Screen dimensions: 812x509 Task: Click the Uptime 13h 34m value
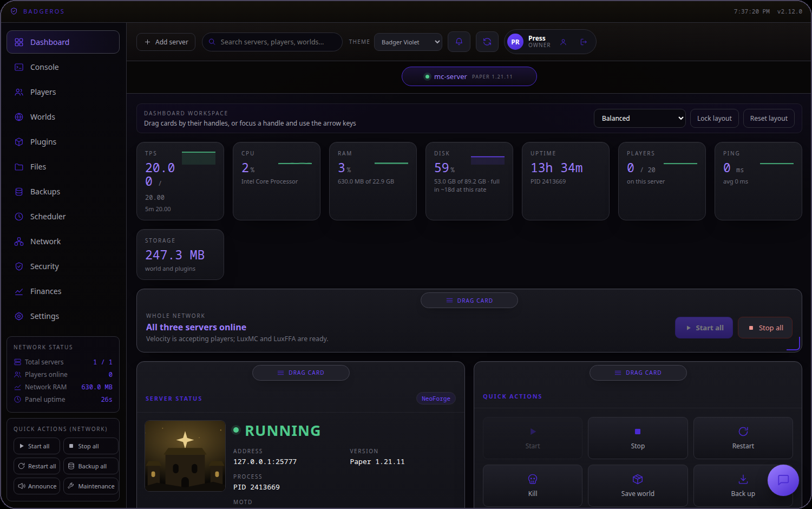pos(556,168)
